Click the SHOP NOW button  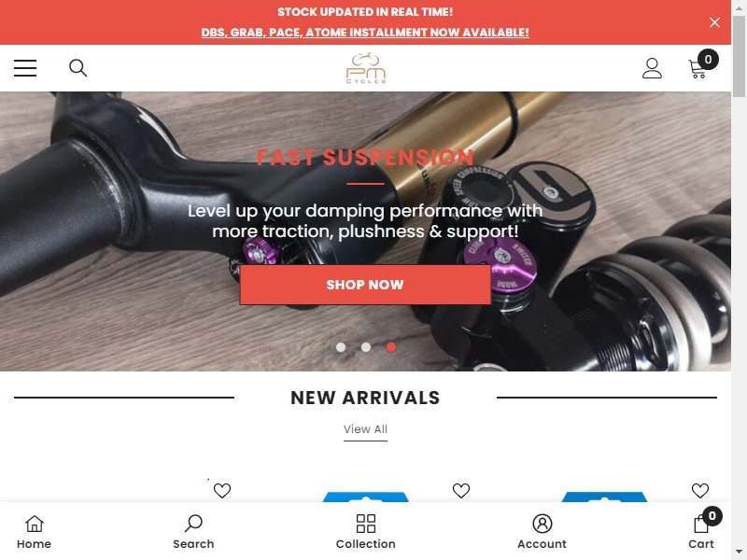click(365, 285)
